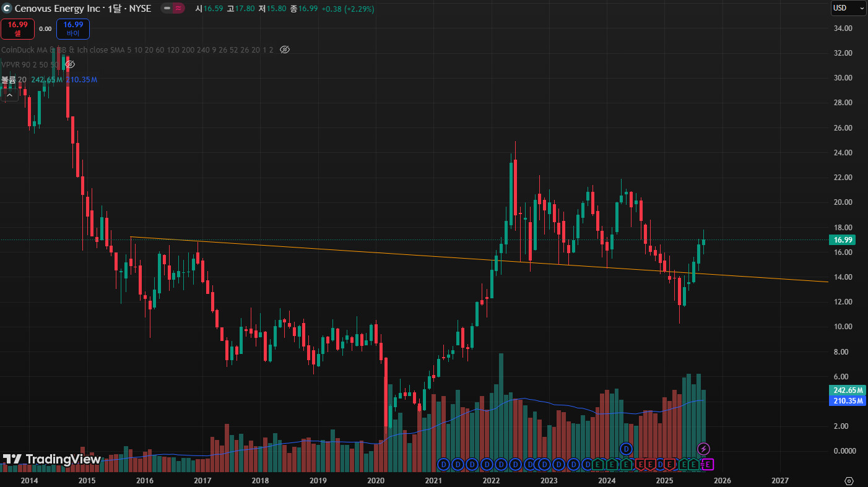
Task: Click the high value 고17.80
Action: pos(240,9)
